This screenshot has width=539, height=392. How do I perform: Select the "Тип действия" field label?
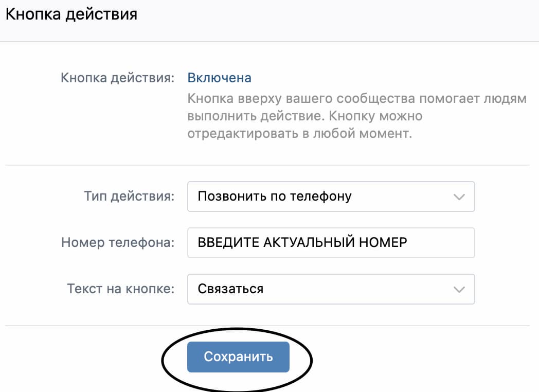coord(129,196)
